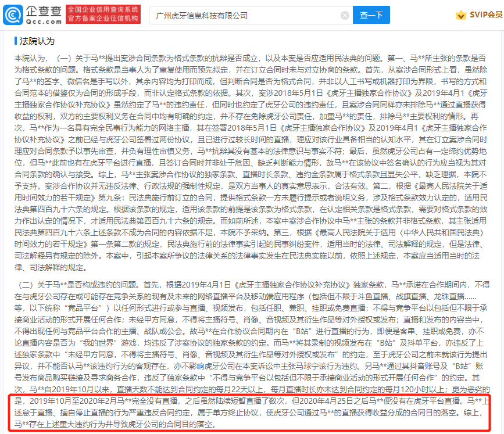504x434 pixels.
Task: Click the paragraph line starting (二)关于马**是否构成违约
Action: [254, 285]
